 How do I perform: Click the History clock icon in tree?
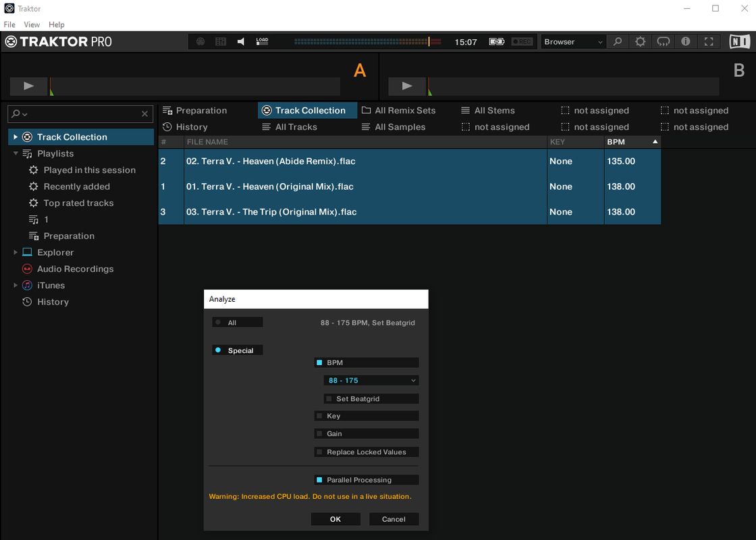click(28, 302)
